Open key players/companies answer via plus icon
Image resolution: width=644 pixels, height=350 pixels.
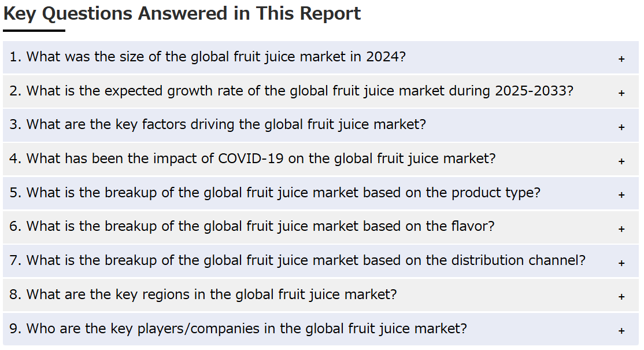(x=621, y=331)
